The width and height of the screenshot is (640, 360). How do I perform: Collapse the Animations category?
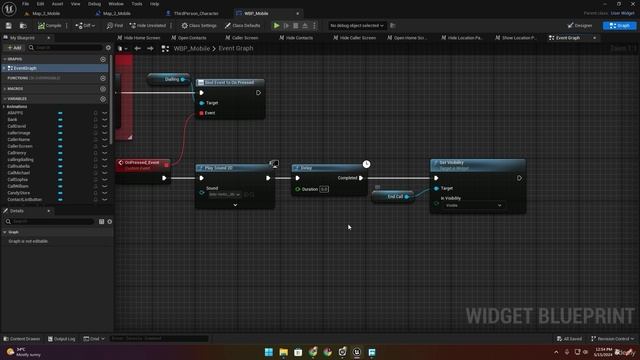tap(4, 107)
